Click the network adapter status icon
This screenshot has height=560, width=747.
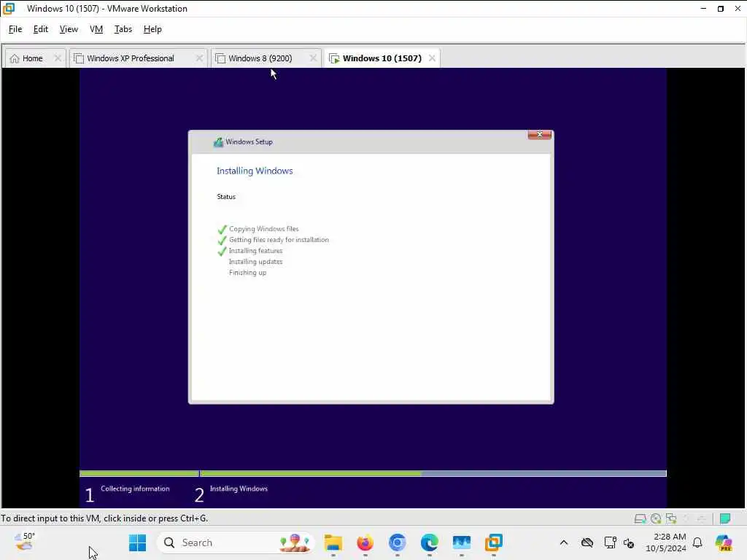click(x=671, y=518)
